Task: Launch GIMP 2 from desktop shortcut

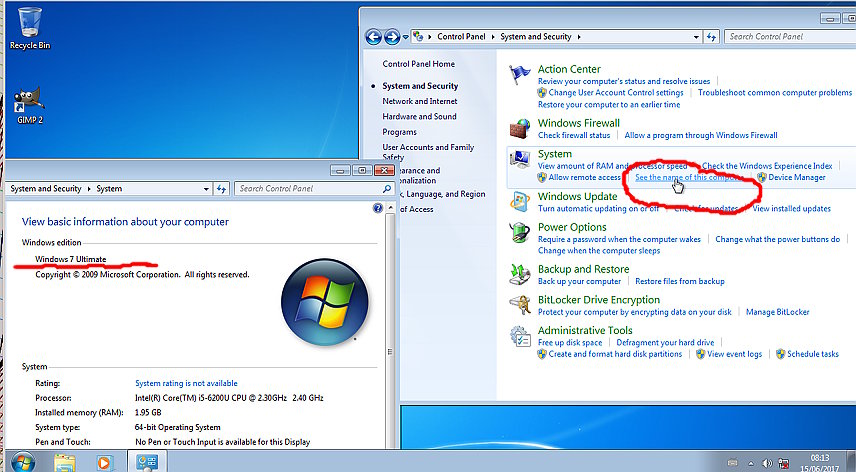Action: pos(29,105)
